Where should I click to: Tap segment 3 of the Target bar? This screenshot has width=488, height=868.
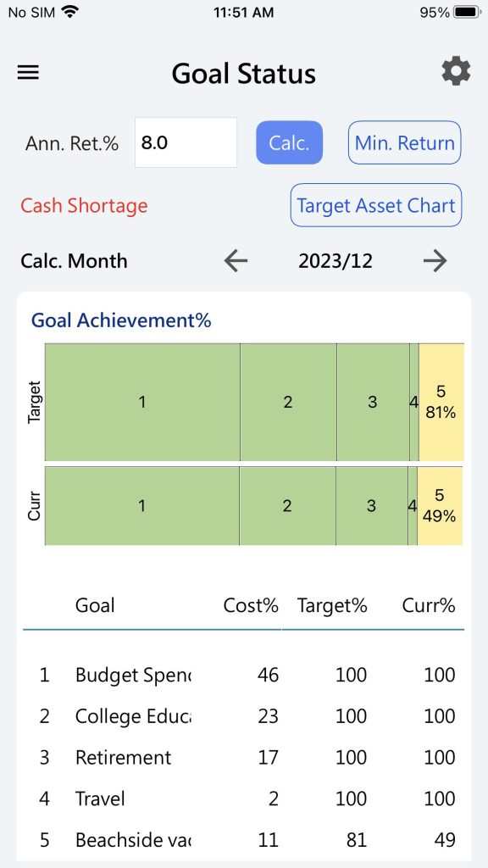tap(373, 402)
